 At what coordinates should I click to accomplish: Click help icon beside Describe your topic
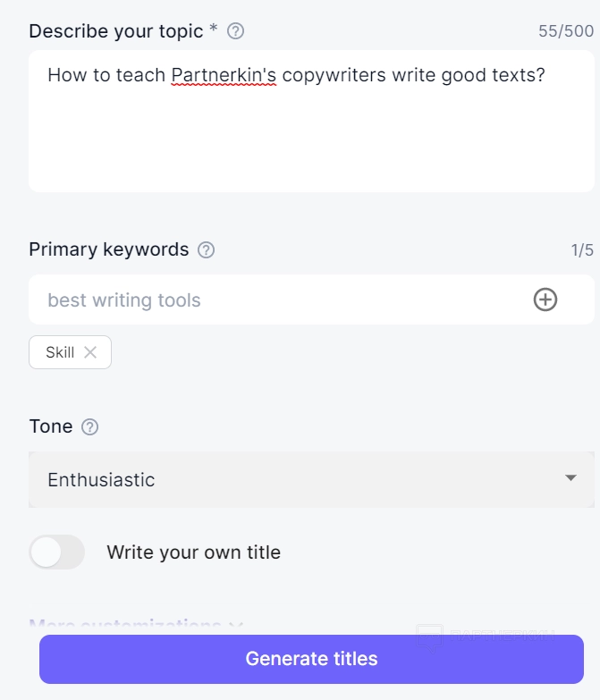(235, 31)
